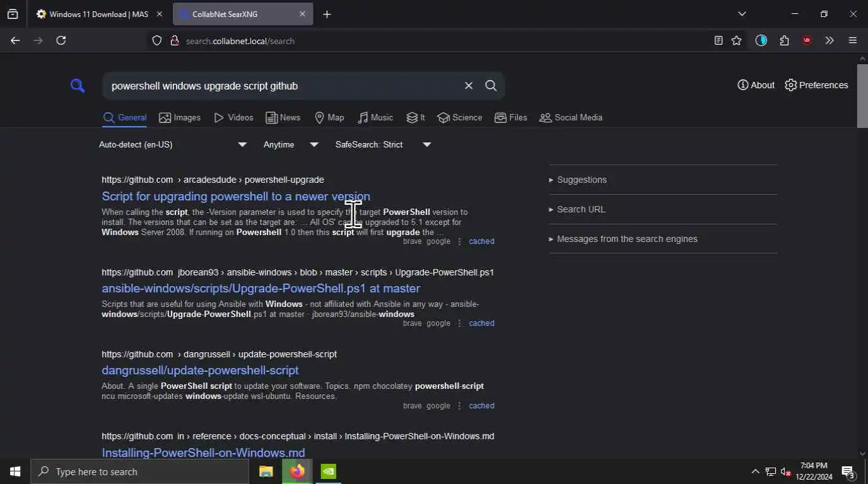The height and width of the screenshot is (484, 868).
Task: Open Firefox View from the tab bar
Action: click(x=13, y=14)
